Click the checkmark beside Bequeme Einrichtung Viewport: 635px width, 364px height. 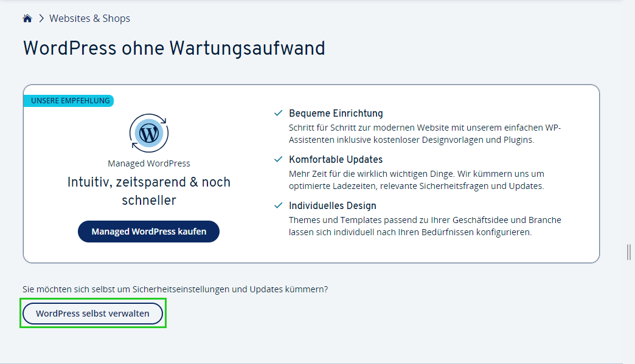pos(279,112)
